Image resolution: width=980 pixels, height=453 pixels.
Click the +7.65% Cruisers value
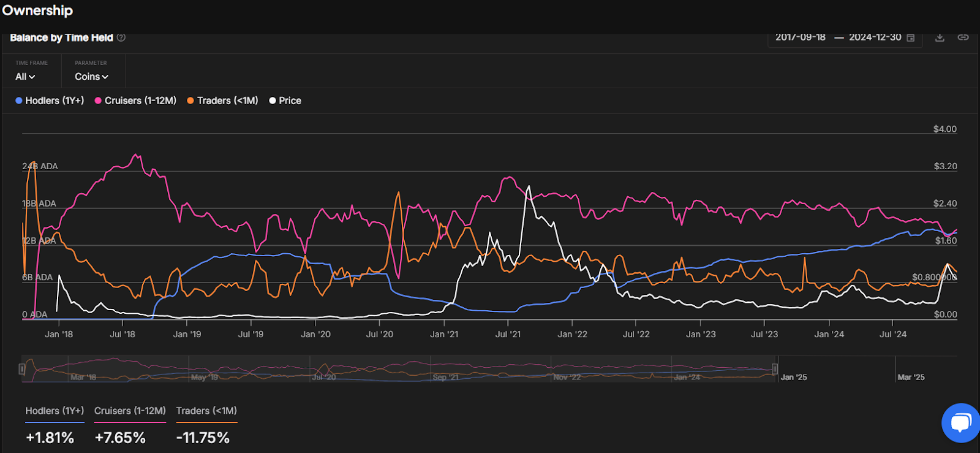pos(120,438)
